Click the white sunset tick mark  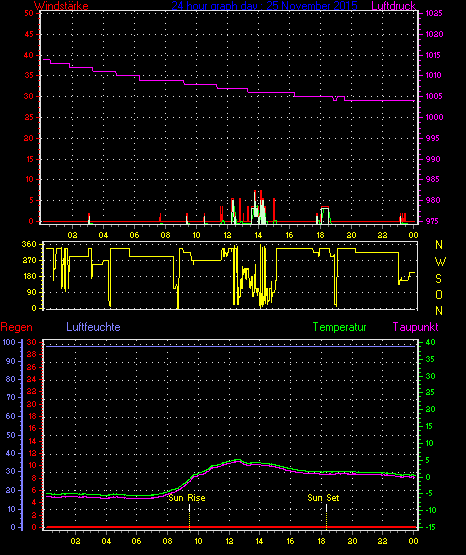(x=326, y=508)
